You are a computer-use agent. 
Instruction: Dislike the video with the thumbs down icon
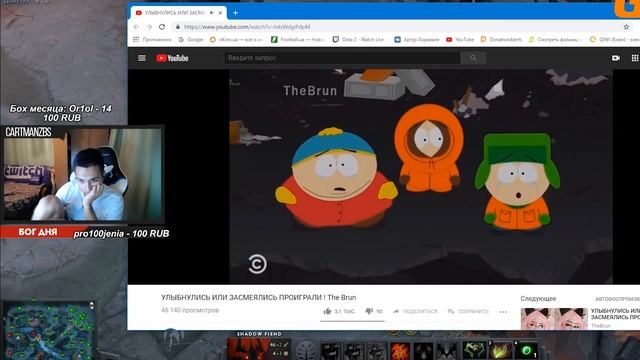pos(369,311)
